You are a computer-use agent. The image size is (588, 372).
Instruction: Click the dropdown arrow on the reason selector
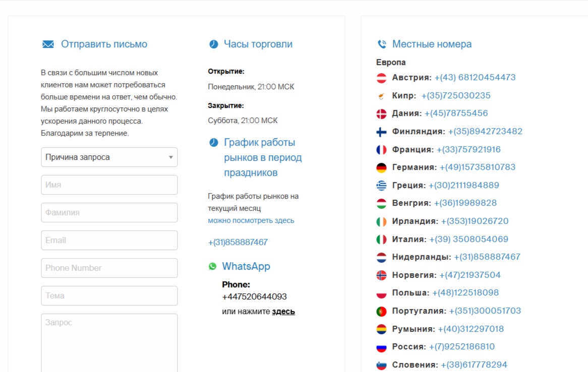(x=171, y=157)
